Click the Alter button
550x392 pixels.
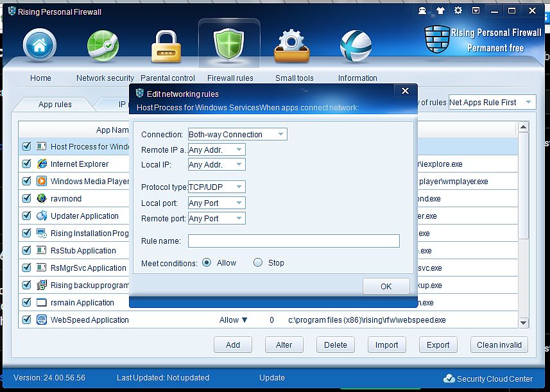click(284, 345)
